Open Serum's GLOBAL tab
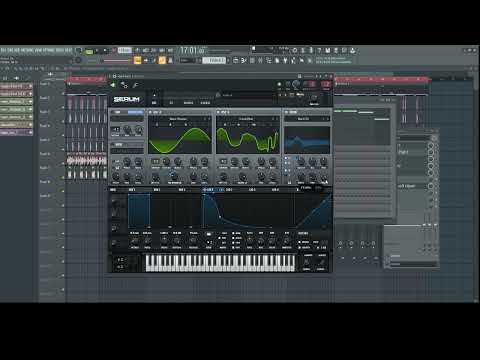 point(205,103)
